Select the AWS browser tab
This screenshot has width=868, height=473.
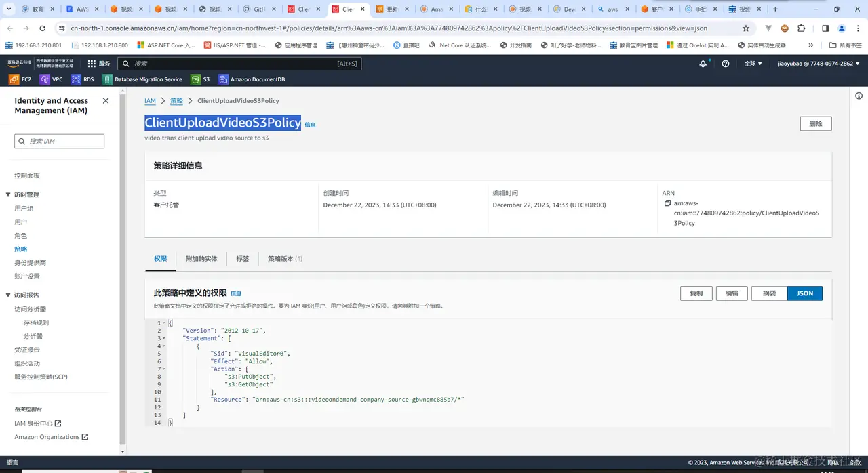tap(83, 9)
